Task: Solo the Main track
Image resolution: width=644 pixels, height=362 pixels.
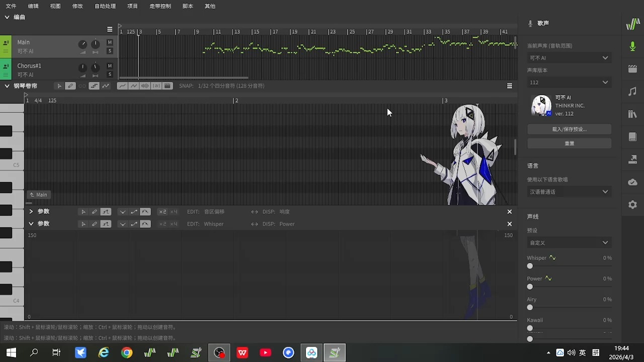Action: click(x=110, y=51)
